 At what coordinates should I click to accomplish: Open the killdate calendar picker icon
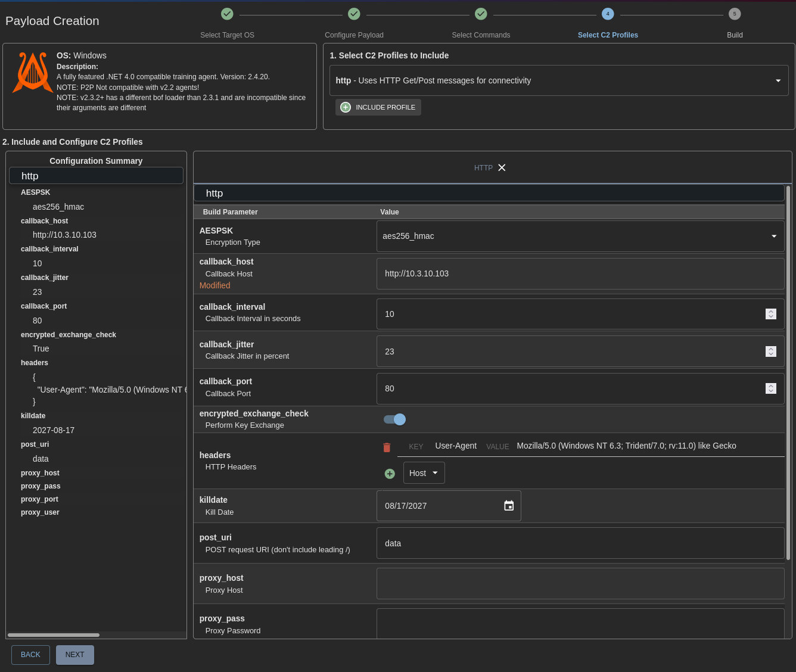tap(509, 506)
